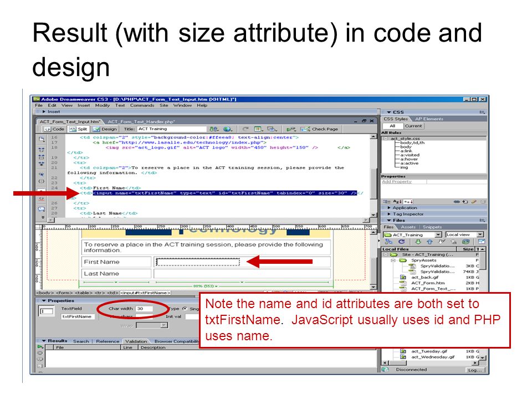The height and width of the screenshot is (399, 532).
Task: Open the View Options toolbar icon
Action: click(259, 129)
